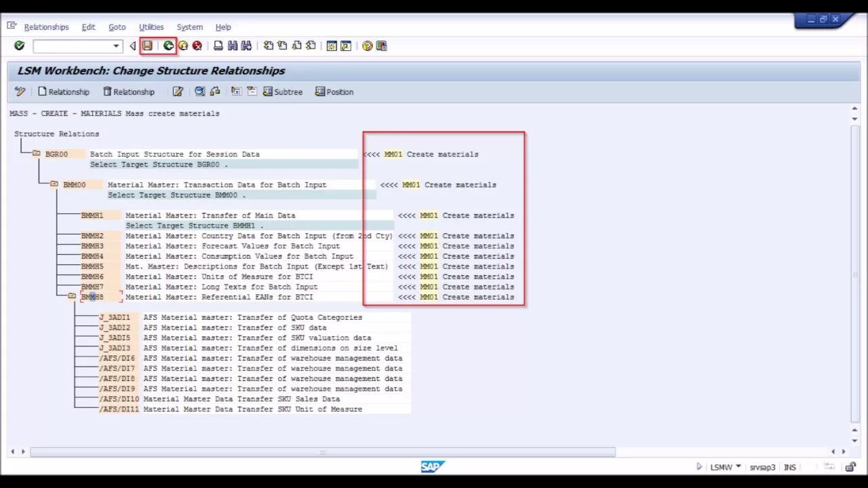Open the SAP window menu icon
This screenshot has width=868, height=488.
(12, 26)
